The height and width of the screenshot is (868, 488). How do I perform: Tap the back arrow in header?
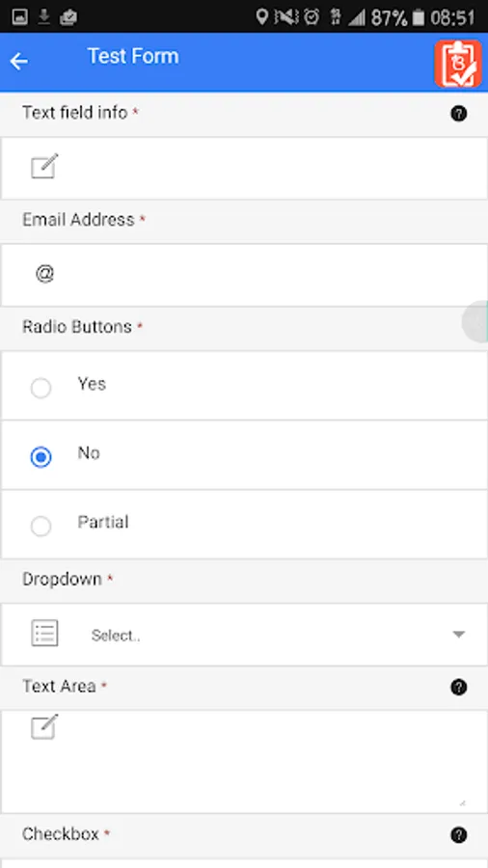tap(19, 61)
